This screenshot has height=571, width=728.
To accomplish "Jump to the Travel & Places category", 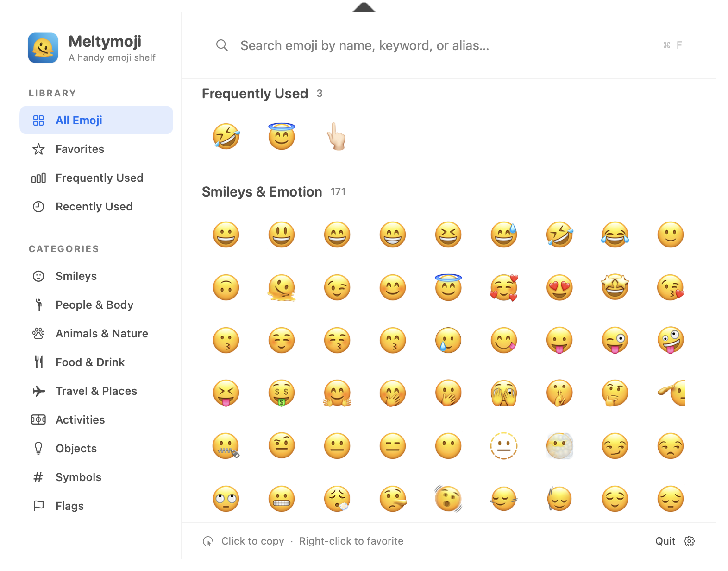I will coord(96,391).
